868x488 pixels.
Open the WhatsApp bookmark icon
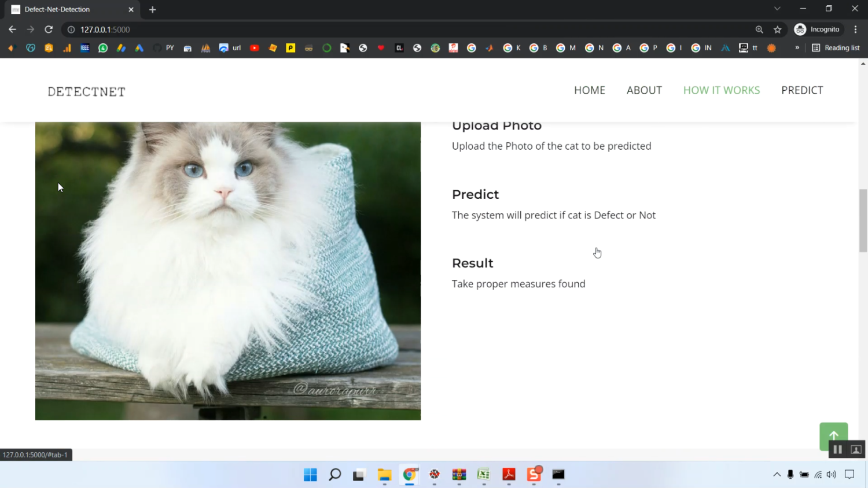click(x=102, y=48)
